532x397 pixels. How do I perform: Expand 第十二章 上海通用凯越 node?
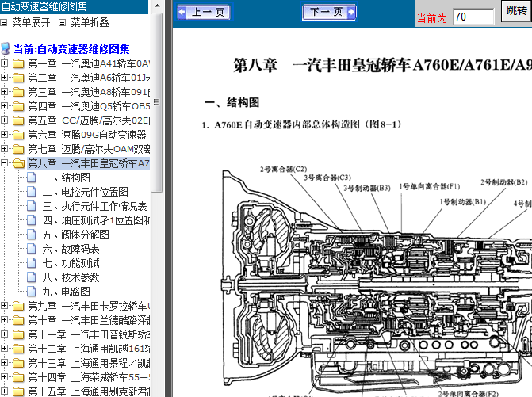click(x=4, y=349)
